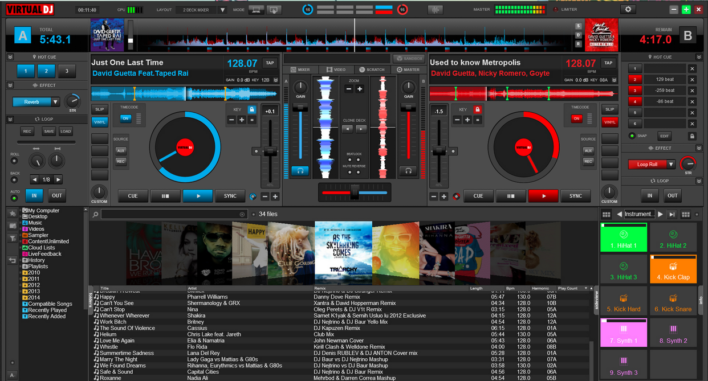Enable Slip mode on deck B
Viewport: 708px width, 381px height.
[609, 110]
